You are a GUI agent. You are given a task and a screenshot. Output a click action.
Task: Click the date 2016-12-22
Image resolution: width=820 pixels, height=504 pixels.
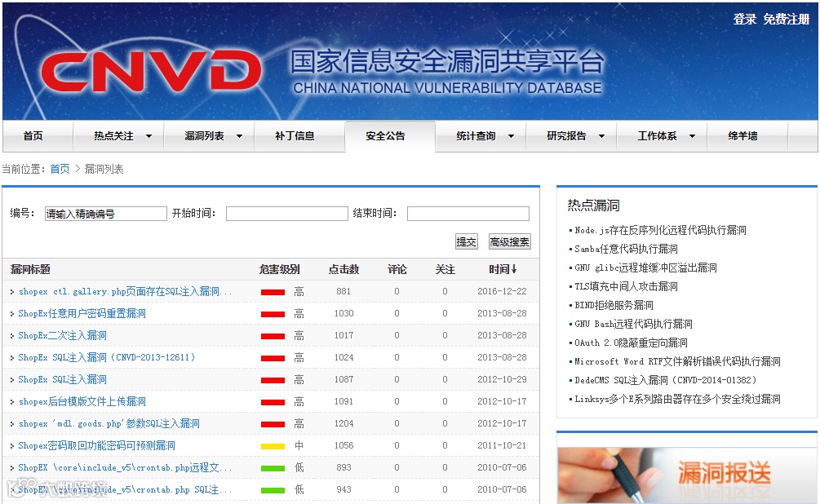click(x=502, y=291)
